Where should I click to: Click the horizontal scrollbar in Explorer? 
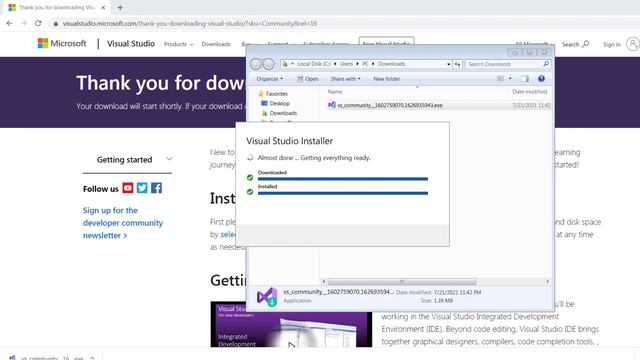coord(402,282)
